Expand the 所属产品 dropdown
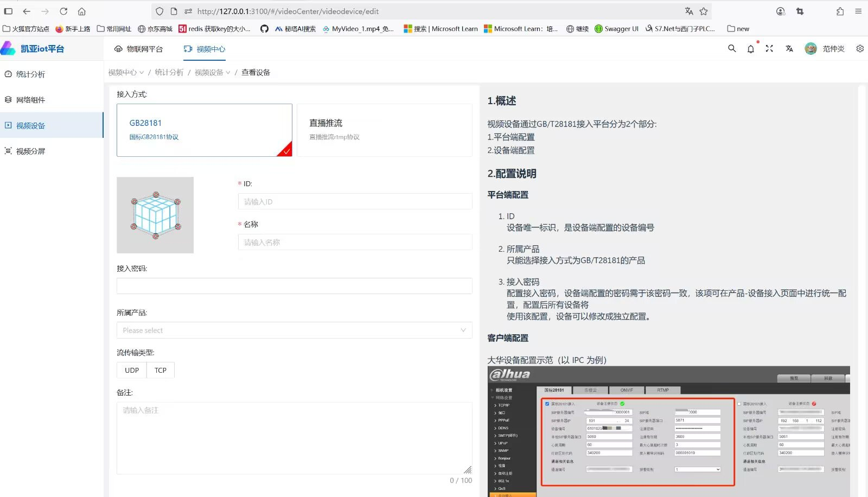 [x=294, y=330]
